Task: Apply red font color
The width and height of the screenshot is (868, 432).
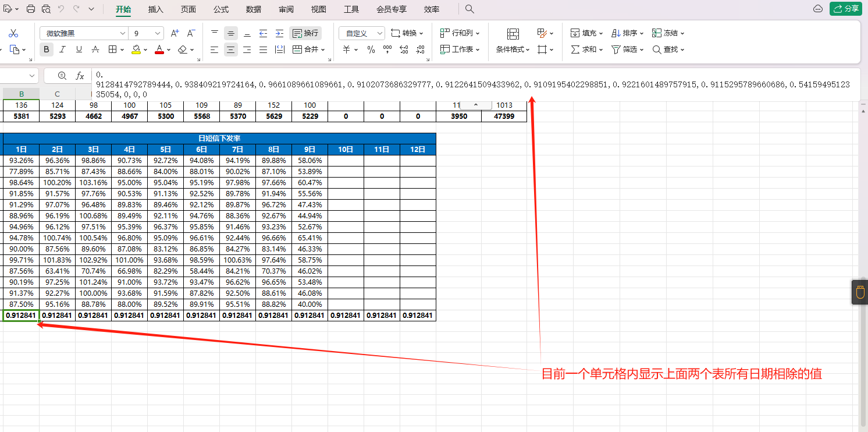Action: pyautogui.click(x=159, y=49)
